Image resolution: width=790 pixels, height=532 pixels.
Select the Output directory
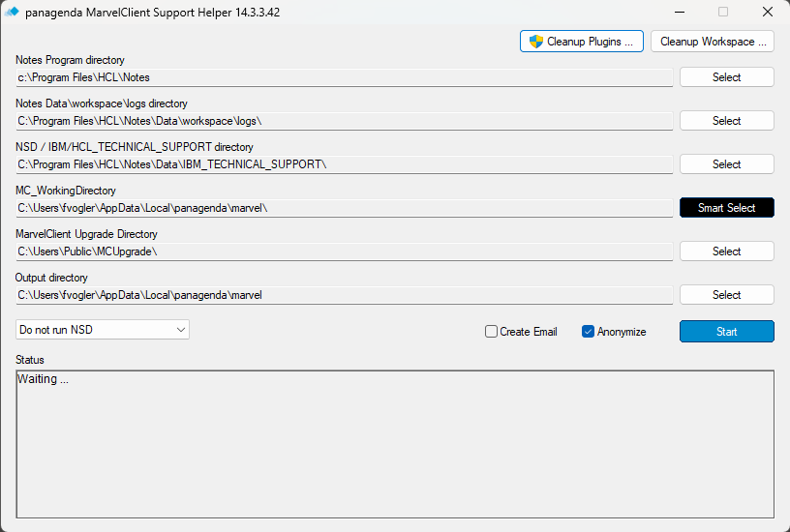pyautogui.click(x=726, y=295)
